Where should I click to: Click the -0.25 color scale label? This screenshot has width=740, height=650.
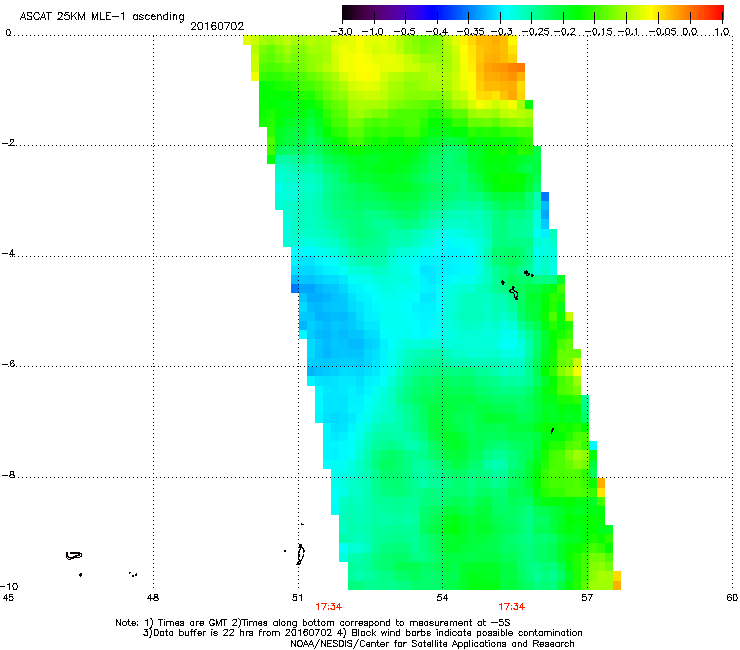[536, 32]
